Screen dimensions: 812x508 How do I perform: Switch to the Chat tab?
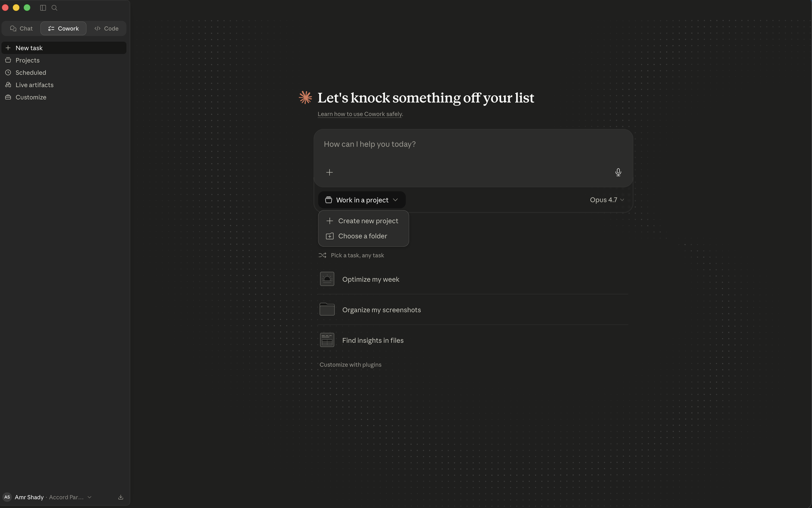click(21, 29)
